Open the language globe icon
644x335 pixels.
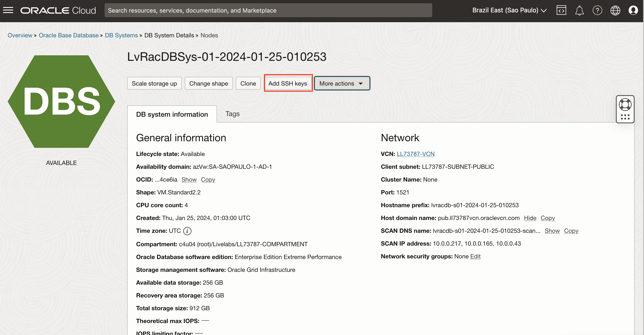point(615,10)
